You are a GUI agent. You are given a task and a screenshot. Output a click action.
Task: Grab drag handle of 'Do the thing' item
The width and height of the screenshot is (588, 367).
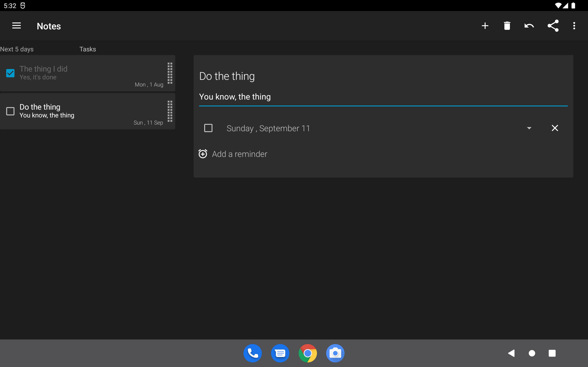(170, 111)
